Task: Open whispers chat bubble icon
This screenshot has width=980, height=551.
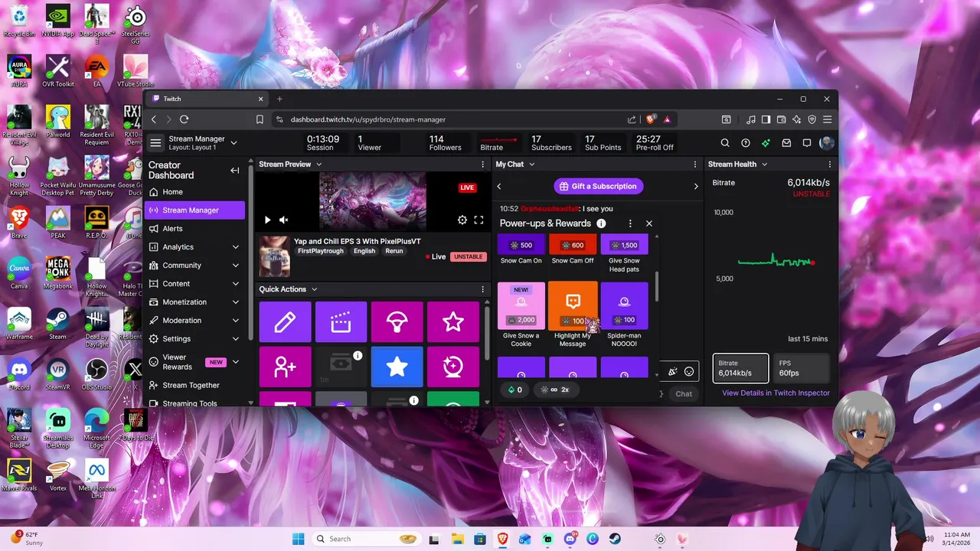Action: click(807, 143)
